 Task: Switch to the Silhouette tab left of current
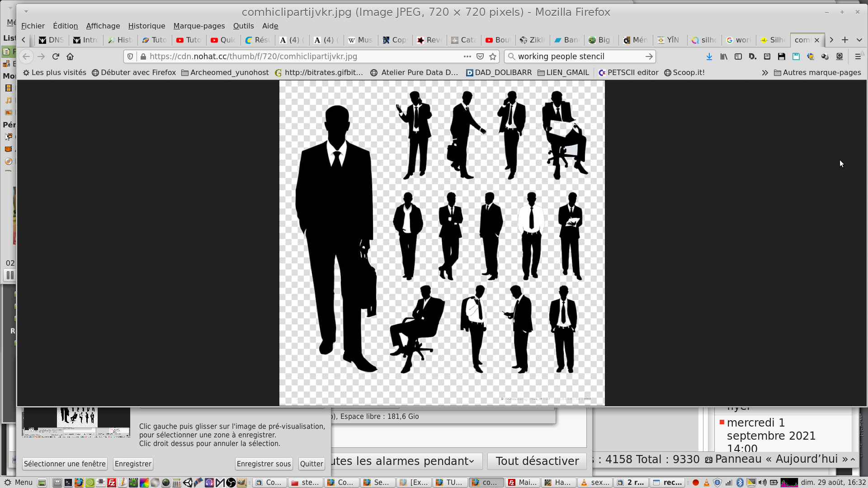click(773, 40)
